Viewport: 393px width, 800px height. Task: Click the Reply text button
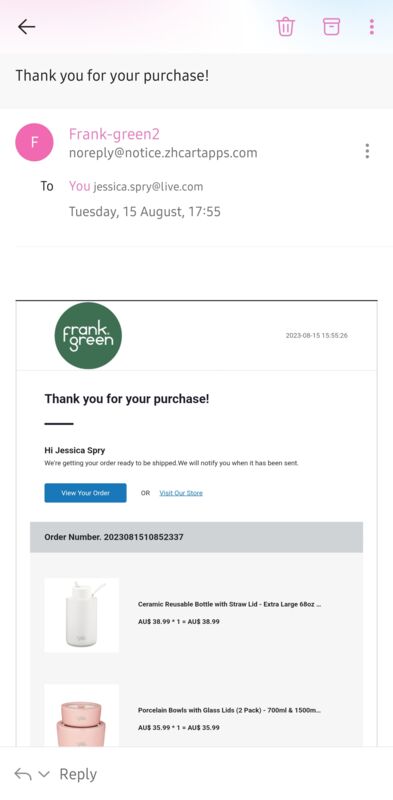(x=78, y=774)
